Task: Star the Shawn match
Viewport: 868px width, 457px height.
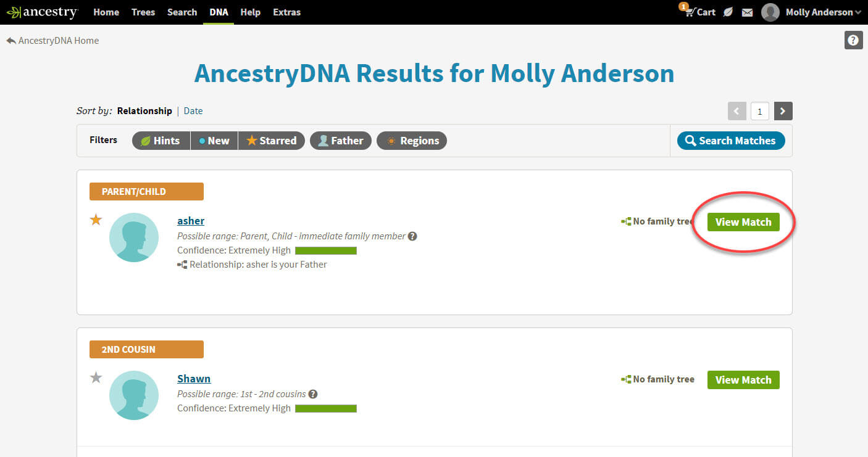Action: pos(96,377)
